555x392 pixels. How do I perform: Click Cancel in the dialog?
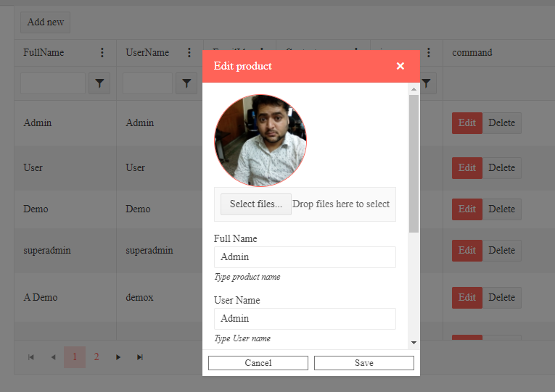click(258, 363)
